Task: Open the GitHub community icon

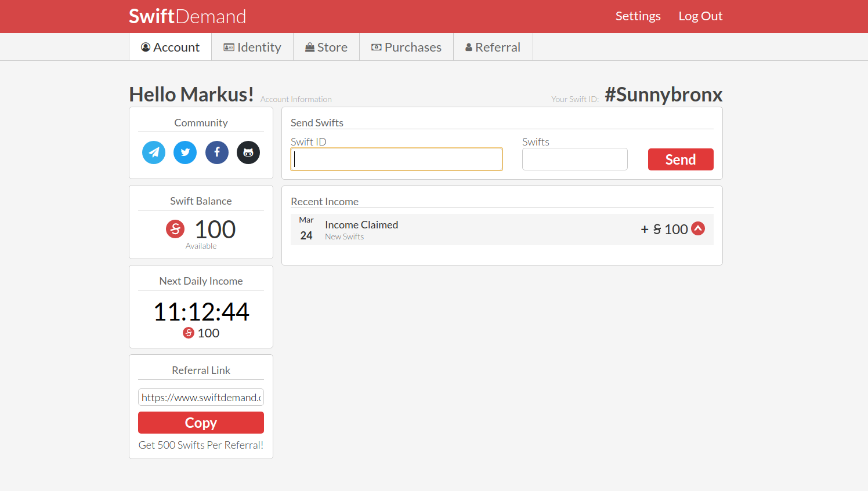Action: click(x=248, y=152)
